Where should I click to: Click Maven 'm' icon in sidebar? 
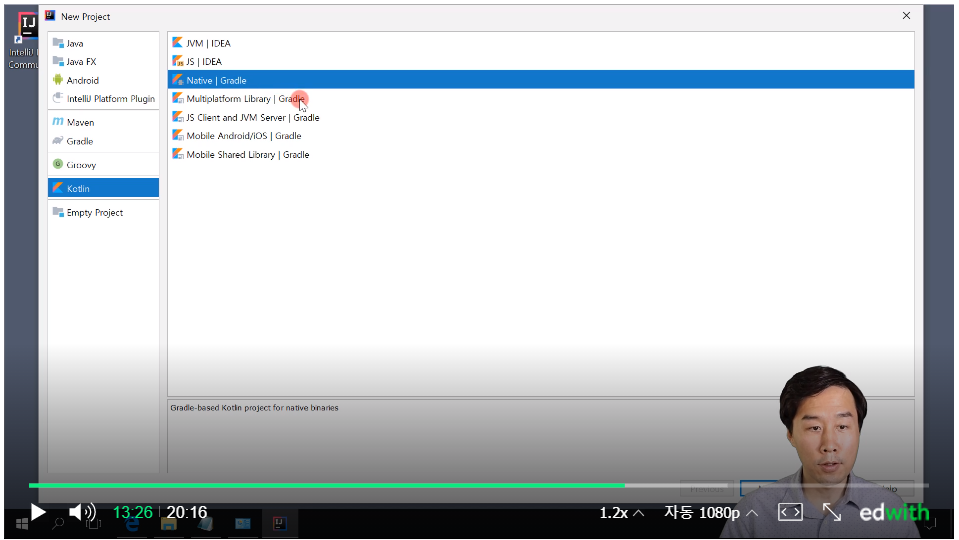point(58,122)
